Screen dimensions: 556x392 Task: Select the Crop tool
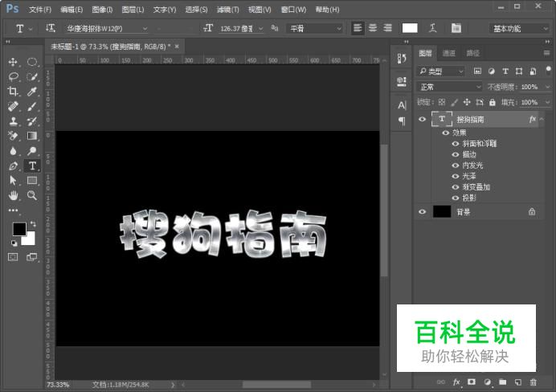pyautogui.click(x=13, y=92)
